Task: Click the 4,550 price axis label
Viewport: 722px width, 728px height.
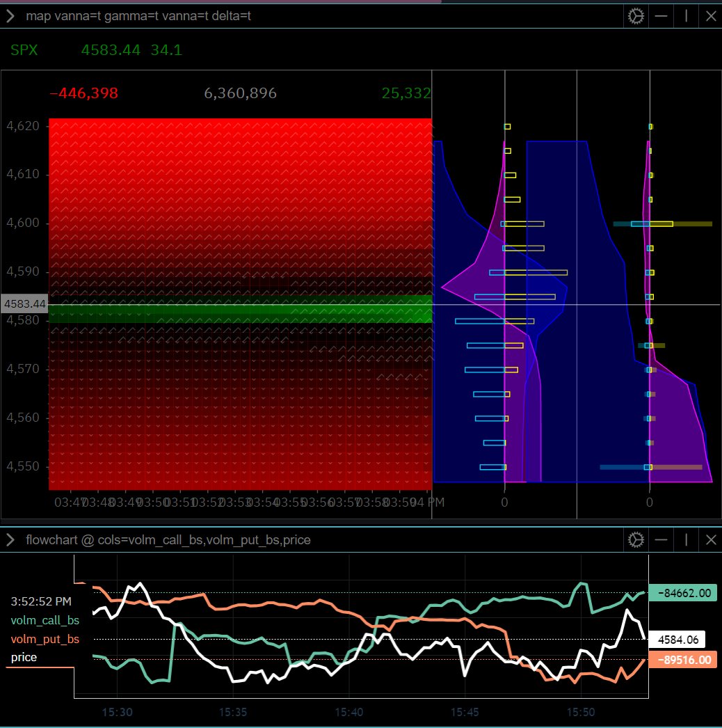Action: pos(23,466)
